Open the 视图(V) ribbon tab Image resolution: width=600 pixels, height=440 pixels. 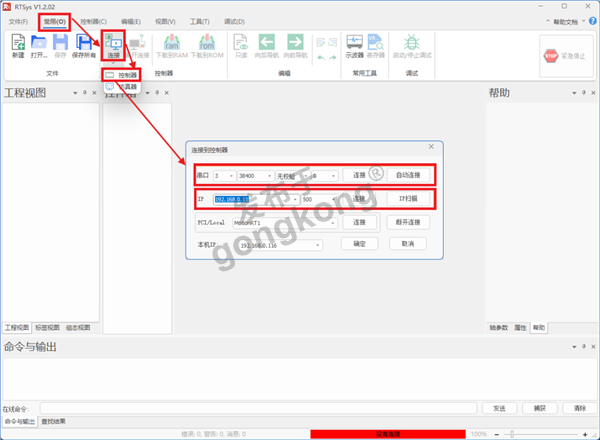(x=165, y=21)
